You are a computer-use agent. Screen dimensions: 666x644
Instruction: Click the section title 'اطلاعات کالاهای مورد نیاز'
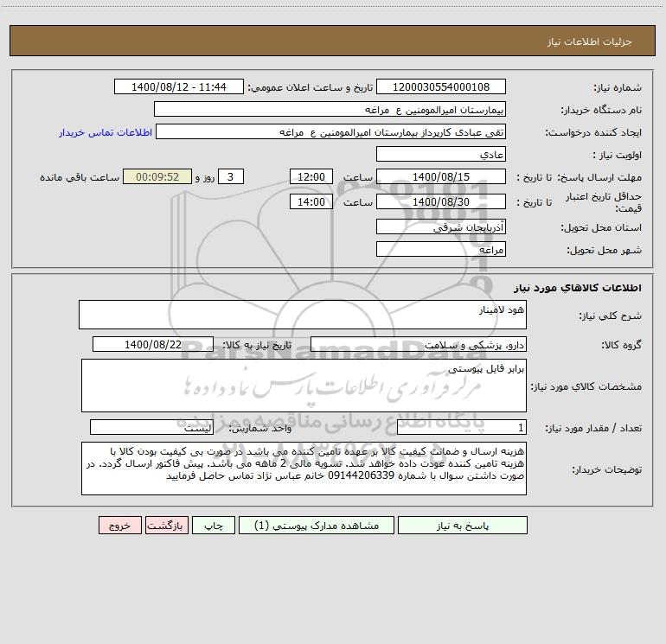tap(578, 287)
